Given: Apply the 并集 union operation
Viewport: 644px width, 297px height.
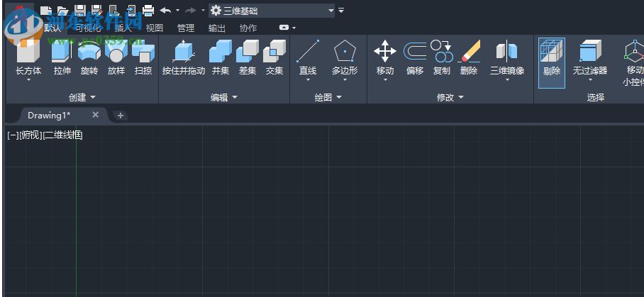Looking at the screenshot, I should click(221, 58).
